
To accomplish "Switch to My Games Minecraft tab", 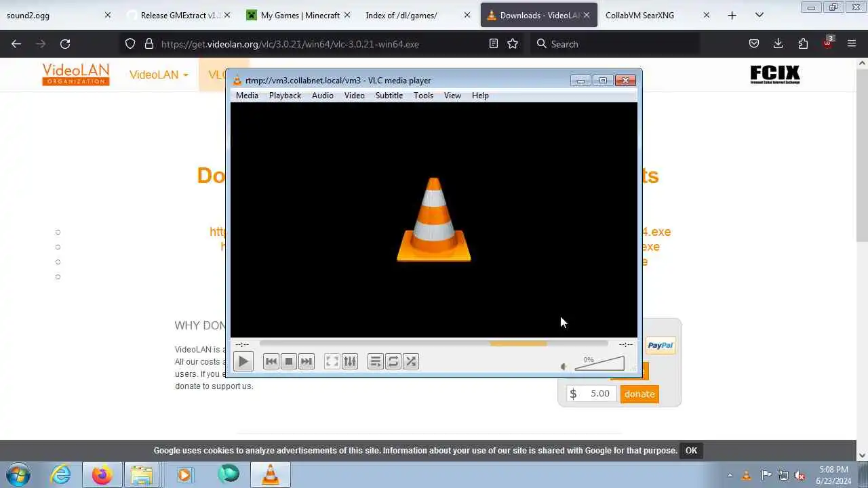I will pyautogui.click(x=297, y=15).
